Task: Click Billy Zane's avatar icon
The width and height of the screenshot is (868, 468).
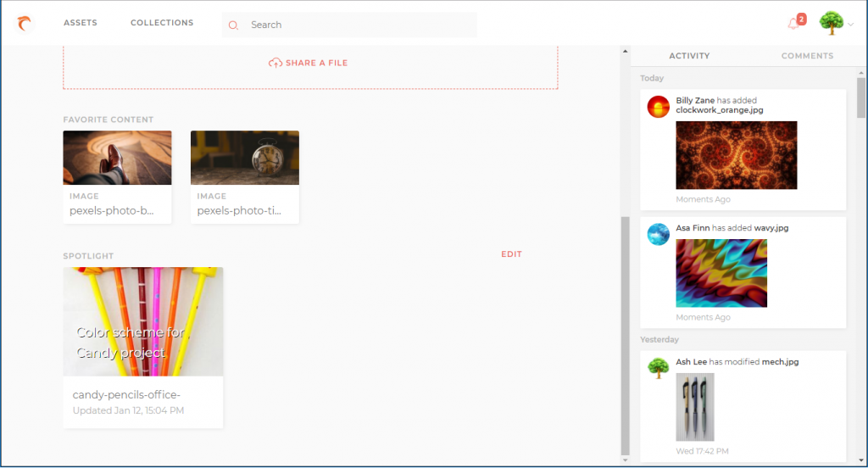Action: [658, 107]
